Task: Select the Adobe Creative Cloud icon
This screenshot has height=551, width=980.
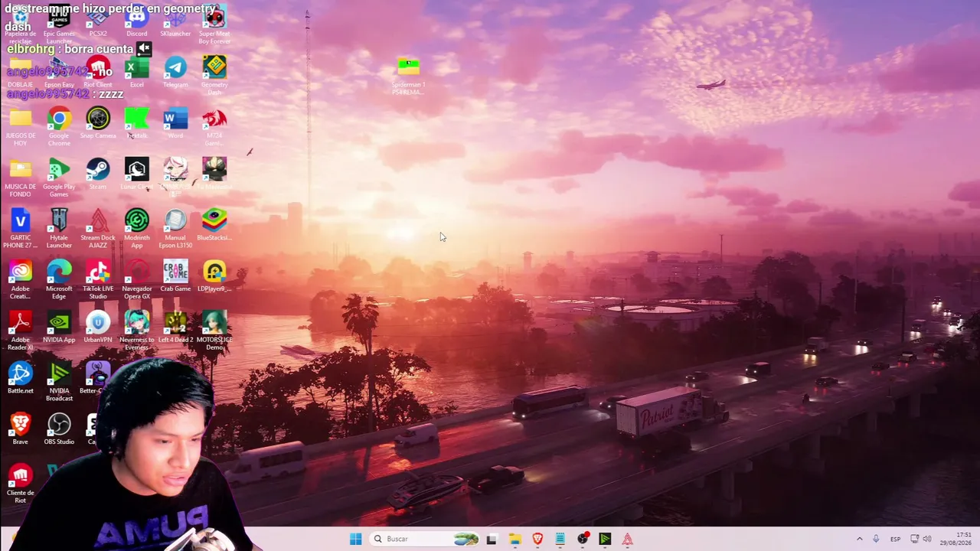Action: click(21, 279)
